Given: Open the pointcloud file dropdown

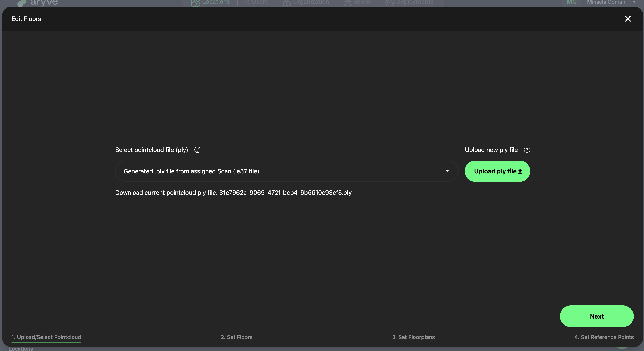Looking at the screenshot, I should 286,171.
